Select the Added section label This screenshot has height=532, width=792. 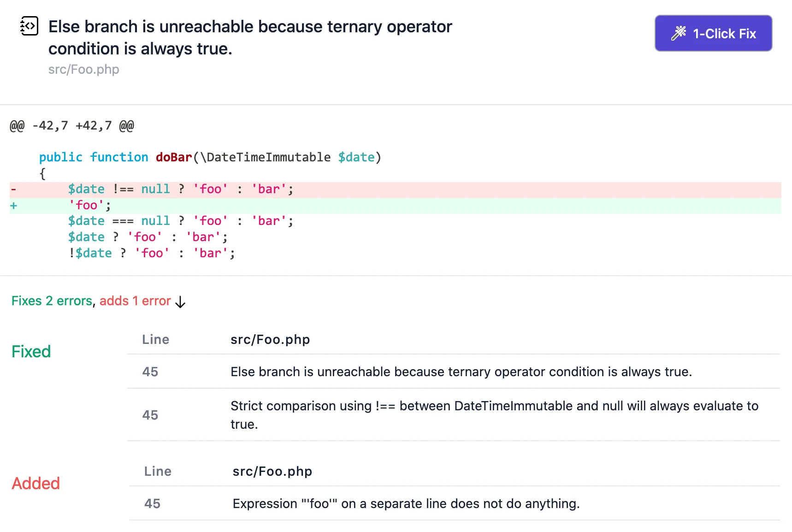tap(35, 483)
